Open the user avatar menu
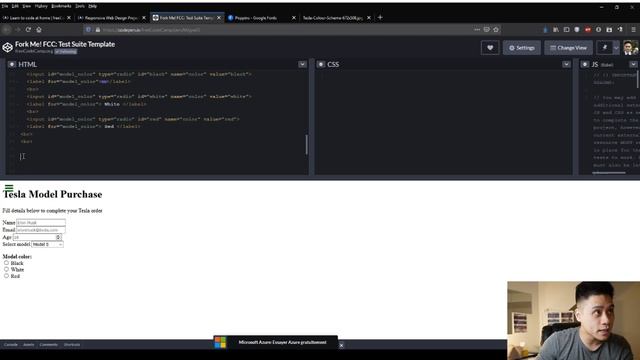Viewport: 640px width, 360px height. [x=630, y=48]
